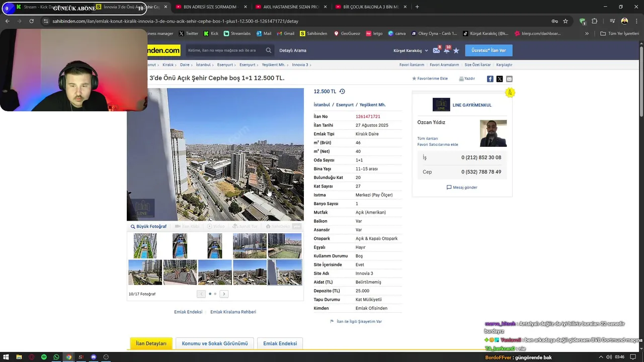This screenshot has height=362, width=644.
Task: Click the main listing photo
Action: [215, 154]
